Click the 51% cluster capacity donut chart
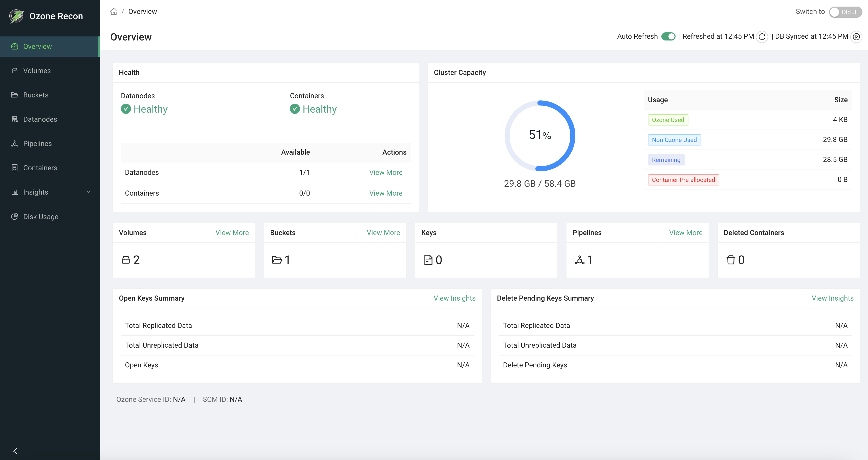This screenshot has height=460, width=868. click(539, 135)
